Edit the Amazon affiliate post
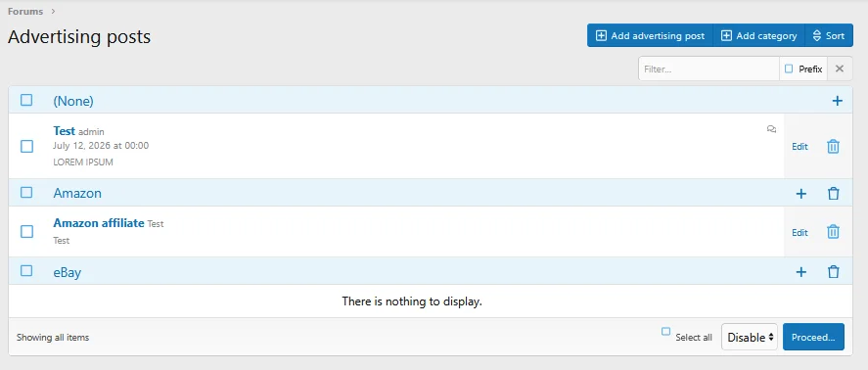This screenshot has height=370, width=868. click(x=799, y=233)
